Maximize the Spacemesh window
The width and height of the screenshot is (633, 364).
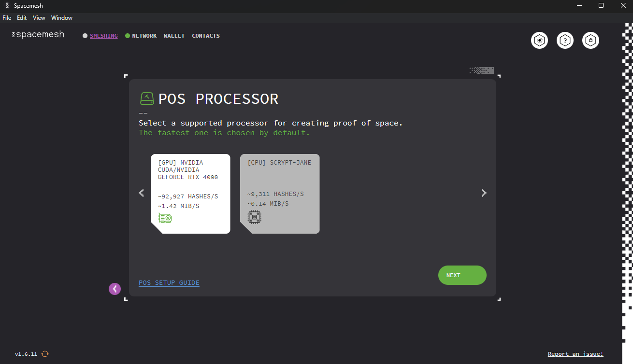[x=601, y=5]
